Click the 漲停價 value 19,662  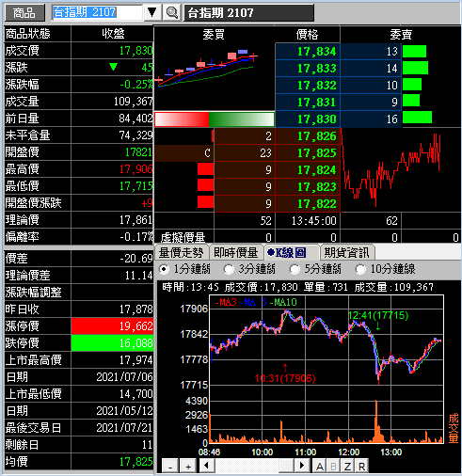pos(112,326)
